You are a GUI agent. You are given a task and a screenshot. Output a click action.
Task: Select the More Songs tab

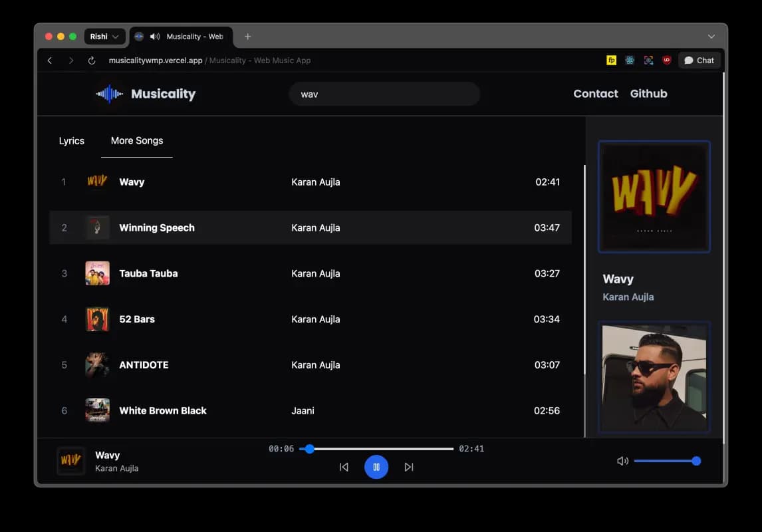[x=137, y=140]
